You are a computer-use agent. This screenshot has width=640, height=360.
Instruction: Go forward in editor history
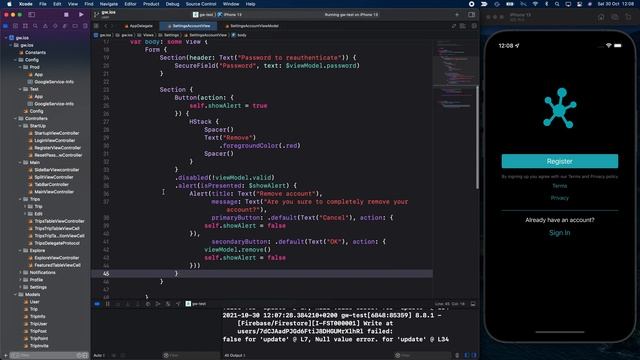coord(113,26)
